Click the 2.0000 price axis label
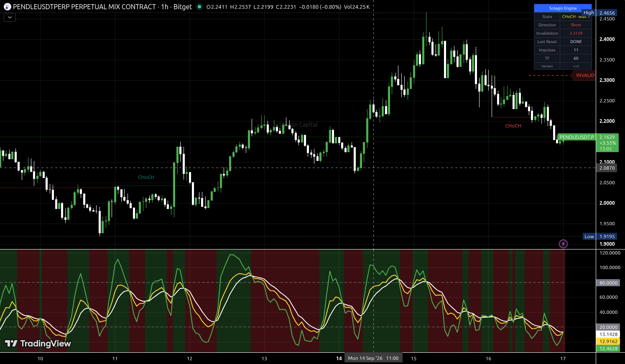This screenshot has width=625, height=364. coord(607,203)
